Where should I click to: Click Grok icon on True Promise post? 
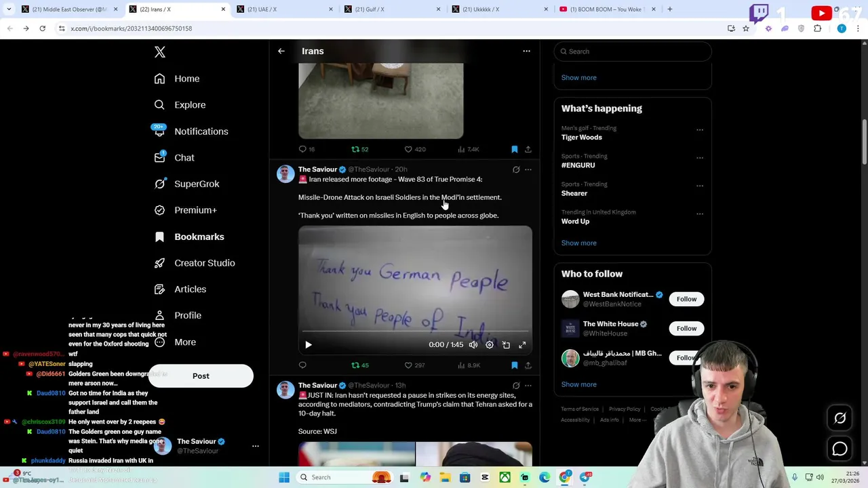click(x=516, y=169)
